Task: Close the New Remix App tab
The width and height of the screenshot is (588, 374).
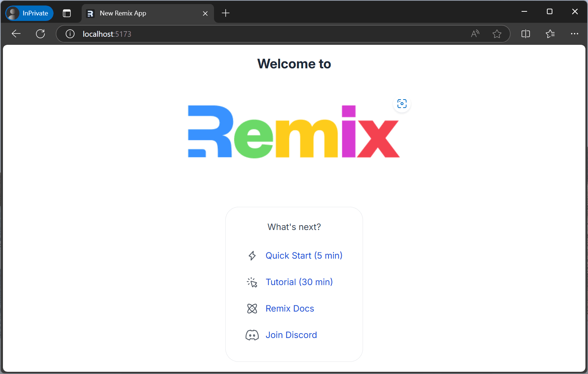Action: pyautogui.click(x=205, y=13)
